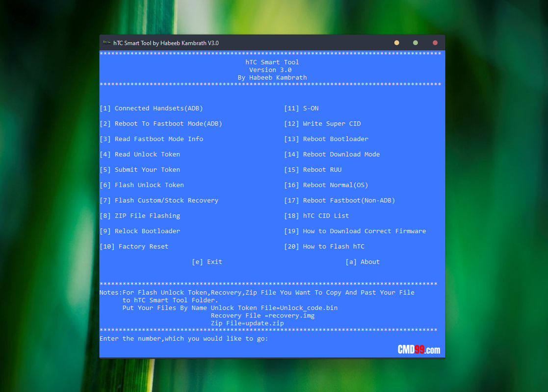Click 'By Habeeb Kambrath' header line

[x=272, y=77]
